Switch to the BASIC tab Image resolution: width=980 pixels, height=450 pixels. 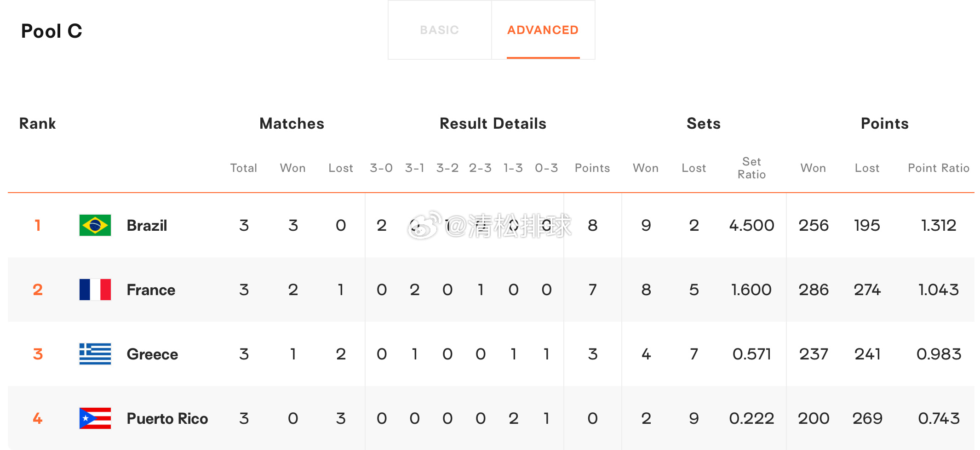(440, 30)
